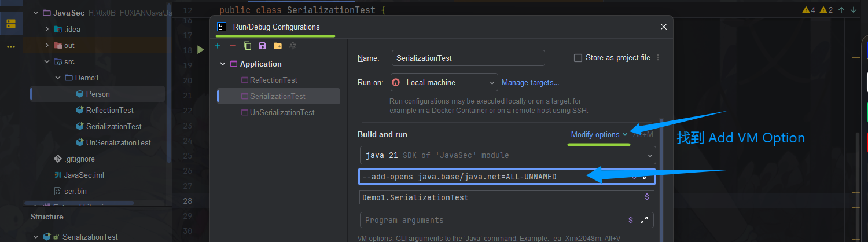Viewport: 868px width, 242px height.
Task: Click in the Name input field
Action: tap(468, 58)
